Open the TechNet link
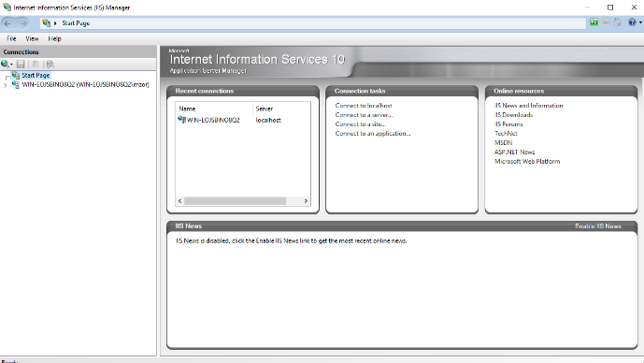Screen dimensions: 644x363 [x=506, y=134]
